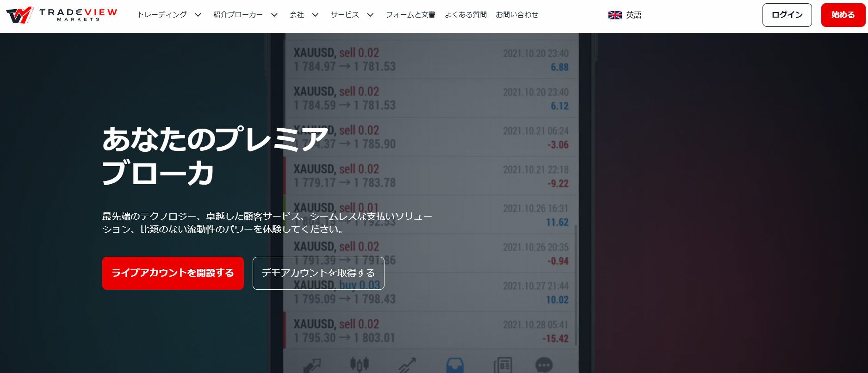This screenshot has width=868, height=373.
Task: Open the よくある質問 link
Action: [x=465, y=15]
